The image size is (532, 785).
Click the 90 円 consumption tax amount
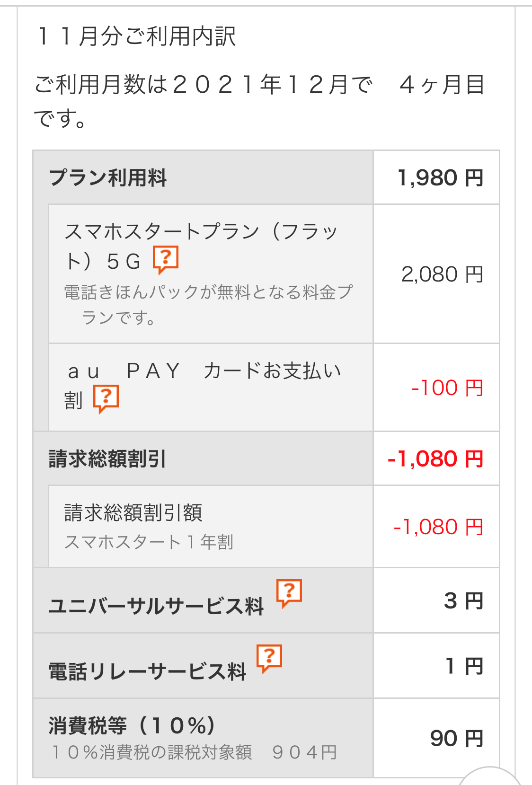pyautogui.click(x=456, y=738)
